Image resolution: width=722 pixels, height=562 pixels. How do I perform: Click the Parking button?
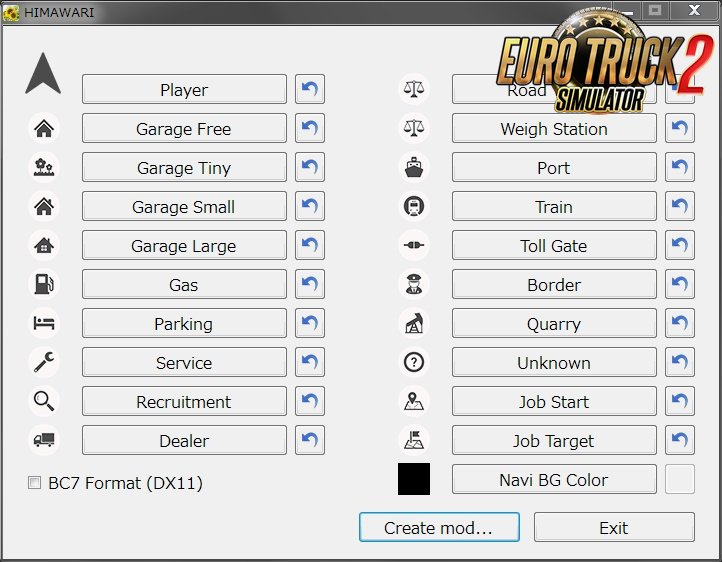click(184, 323)
